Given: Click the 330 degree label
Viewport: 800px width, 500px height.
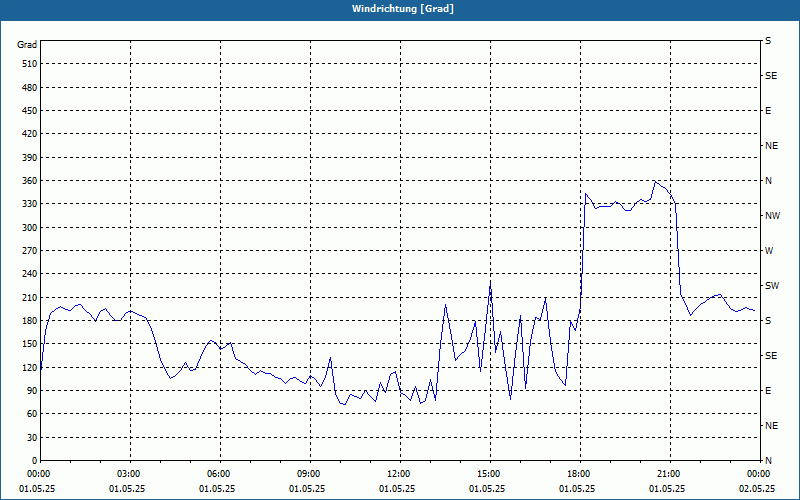Looking at the screenshot, I should [x=29, y=204].
